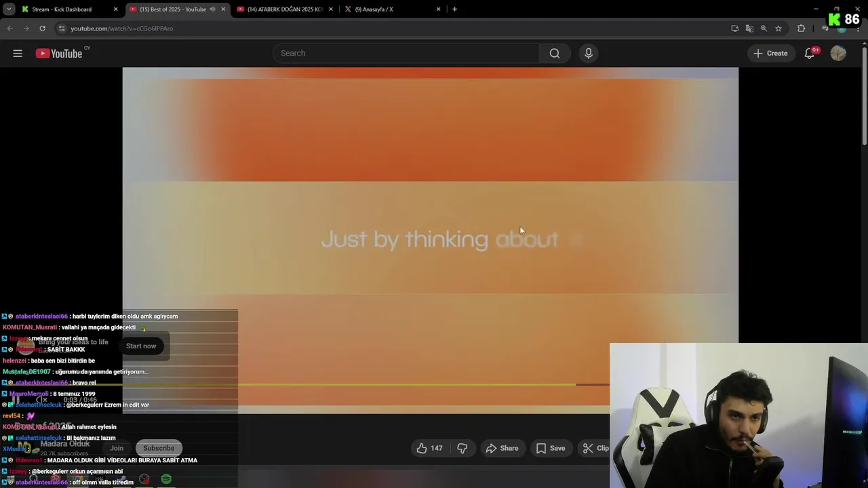Open the tab search dropdown arrow
The width and height of the screenshot is (868, 488).
point(9,9)
